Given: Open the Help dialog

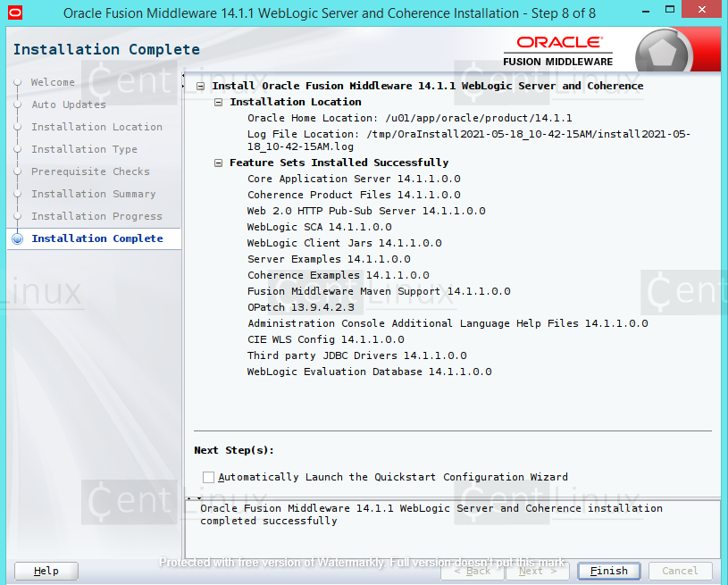Looking at the screenshot, I should pyautogui.click(x=46, y=571).
